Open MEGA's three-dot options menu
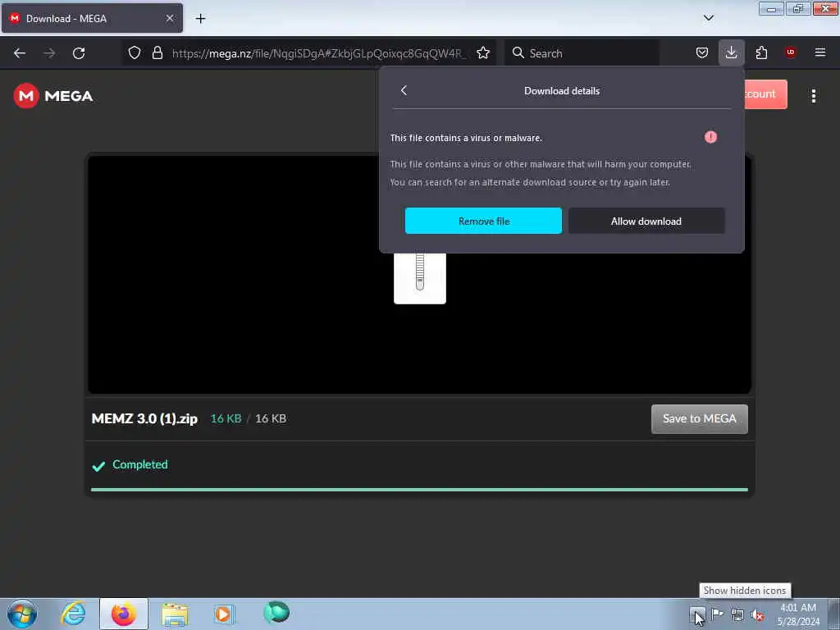The image size is (840, 630). 813,96
